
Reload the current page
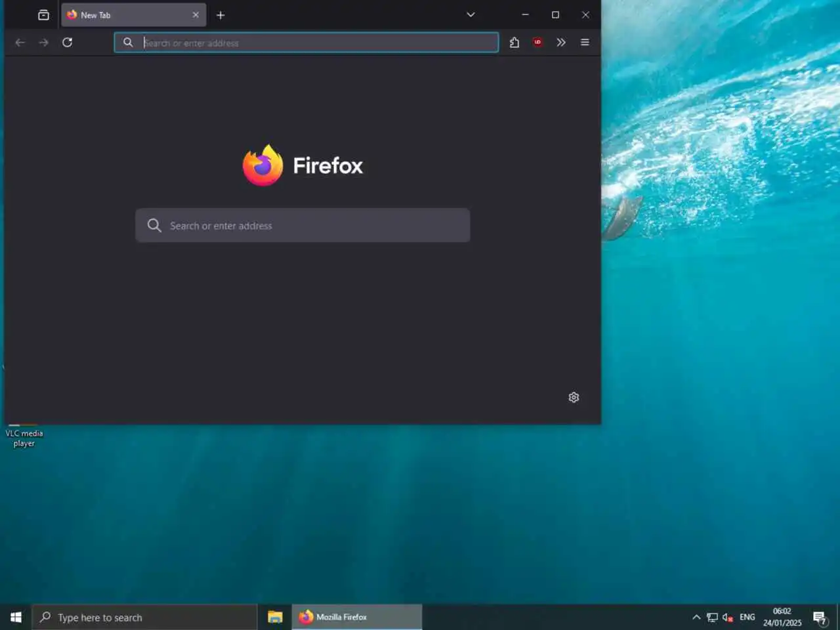coord(67,43)
